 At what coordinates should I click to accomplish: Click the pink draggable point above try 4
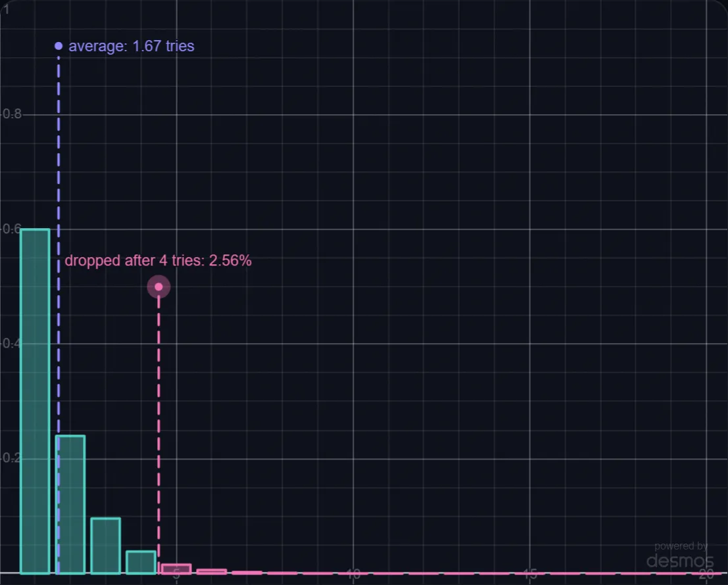[x=158, y=287]
